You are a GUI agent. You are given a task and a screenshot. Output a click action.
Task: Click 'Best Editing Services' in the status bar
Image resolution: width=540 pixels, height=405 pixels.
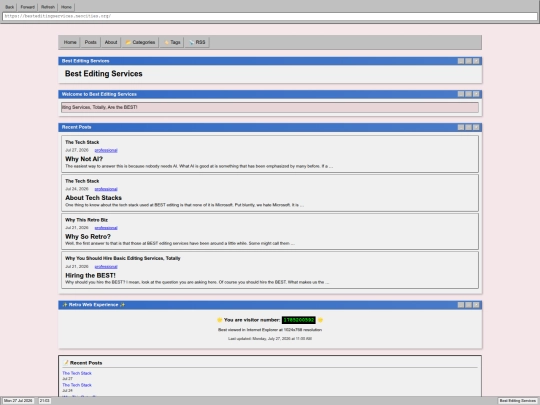517,401
